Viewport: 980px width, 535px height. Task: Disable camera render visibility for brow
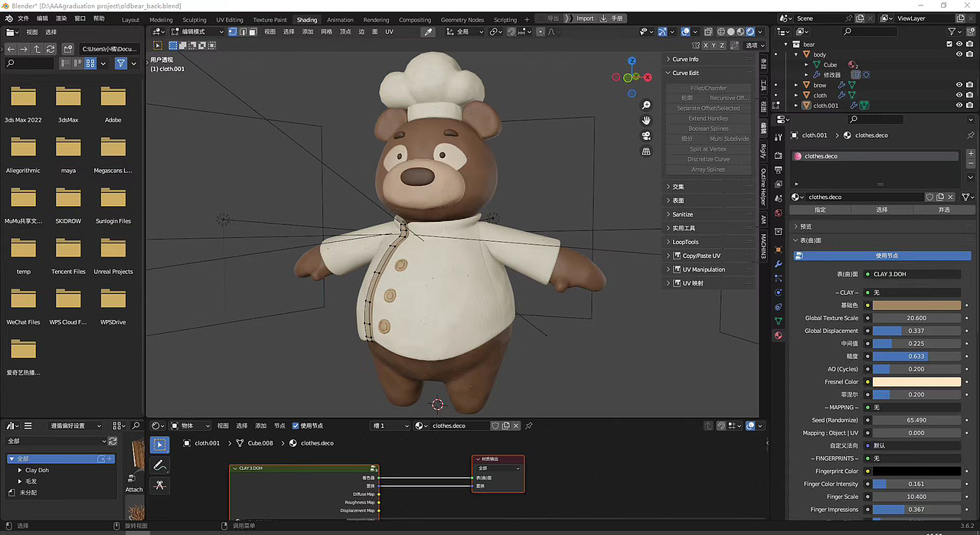[969, 85]
